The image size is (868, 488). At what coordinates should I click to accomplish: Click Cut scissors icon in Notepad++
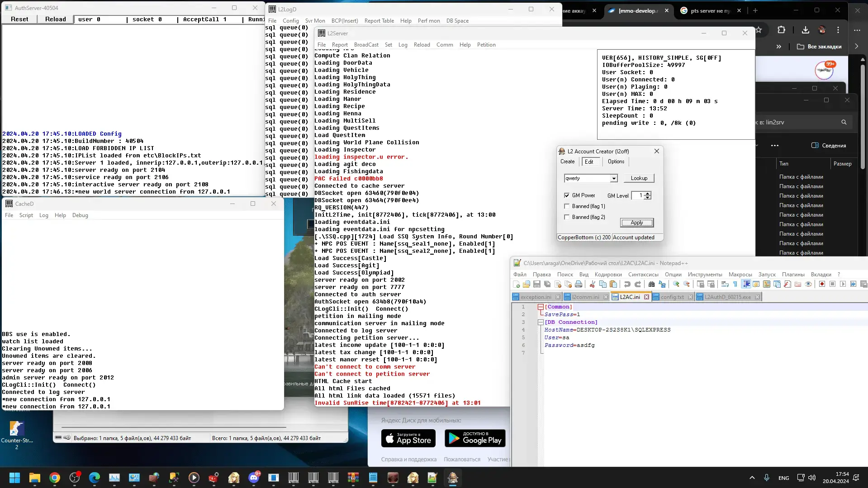(x=592, y=284)
